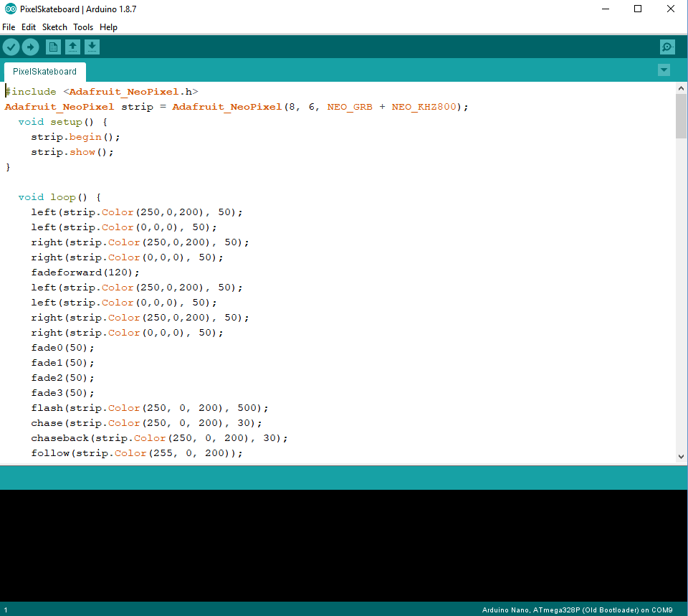
Task: Click the 'chaseback(strip.Color...' line
Action: (159, 437)
